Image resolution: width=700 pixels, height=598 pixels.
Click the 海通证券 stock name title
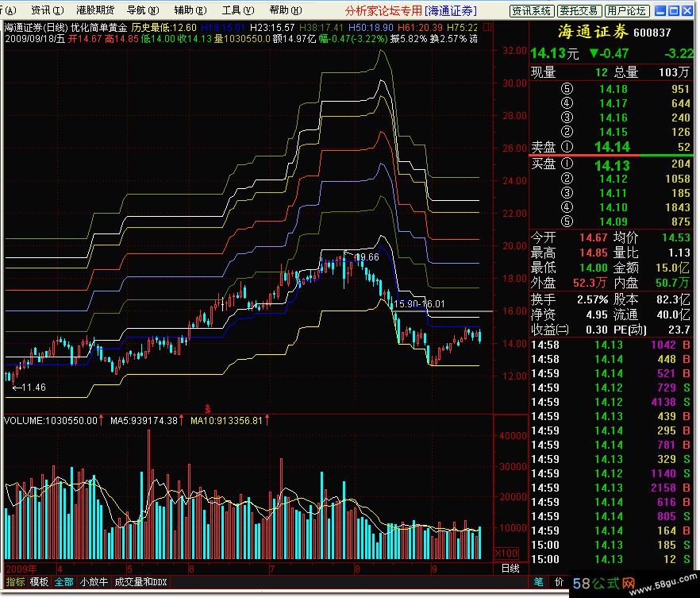pyautogui.click(x=593, y=32)
